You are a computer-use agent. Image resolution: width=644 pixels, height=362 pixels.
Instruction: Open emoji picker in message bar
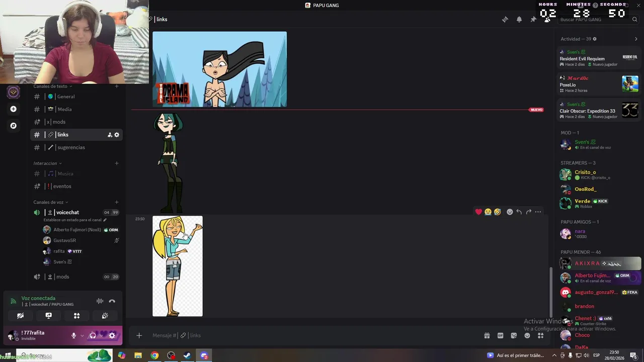[527, 335]
